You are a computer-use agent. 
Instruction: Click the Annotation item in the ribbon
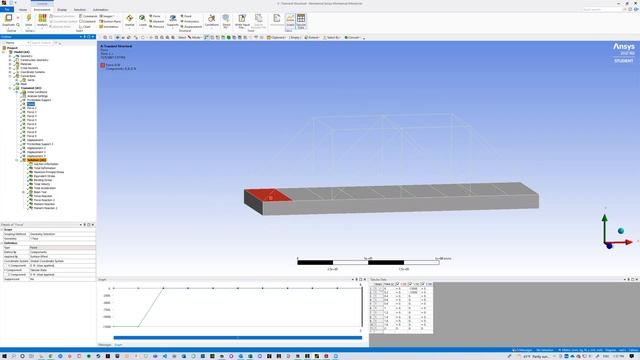pos(109,27)
